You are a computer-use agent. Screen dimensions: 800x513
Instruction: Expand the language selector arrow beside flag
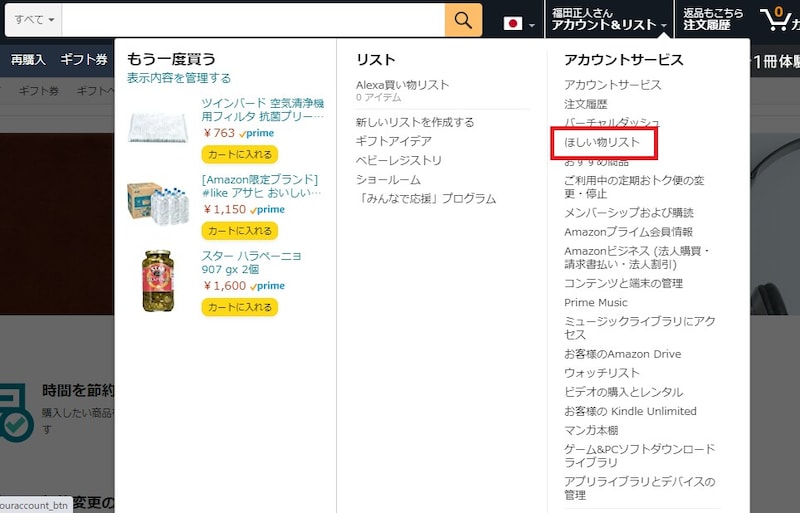click(532, 25)
